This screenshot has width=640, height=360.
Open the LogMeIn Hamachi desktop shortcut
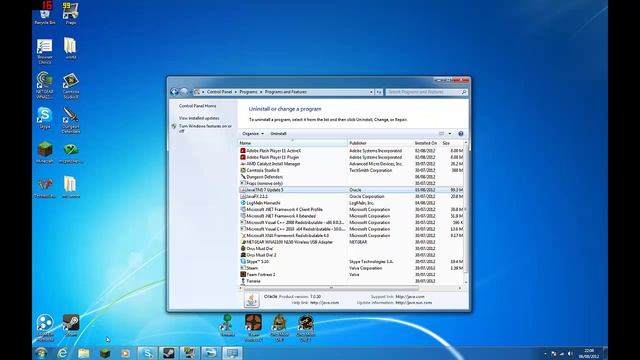(x=44, y=328)
